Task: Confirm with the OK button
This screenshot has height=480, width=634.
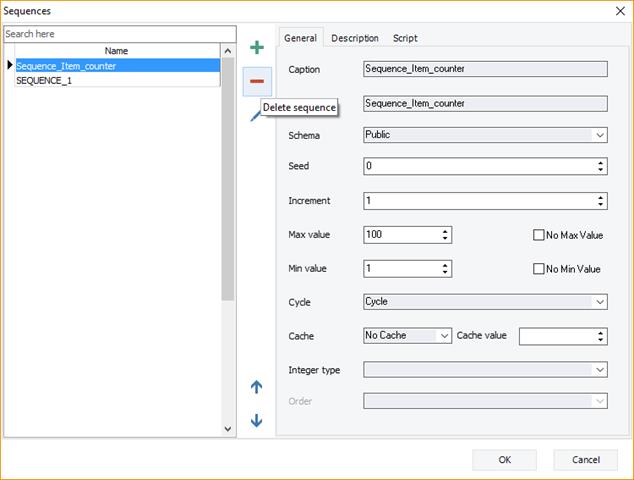Action: point(504,460)
